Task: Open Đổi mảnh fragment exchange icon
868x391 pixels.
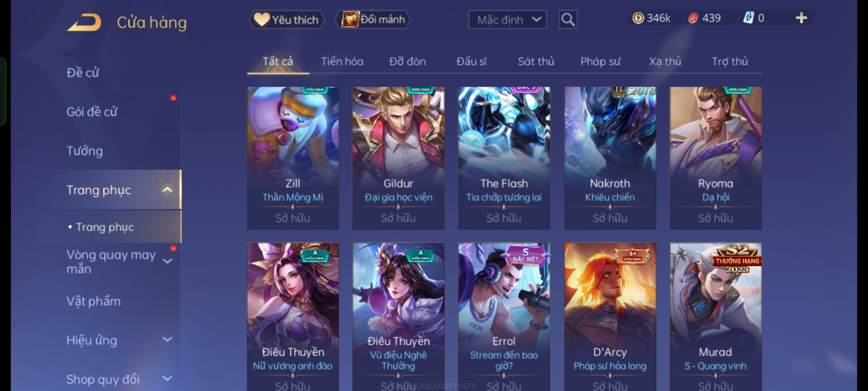Action: (x=373, y=20)
